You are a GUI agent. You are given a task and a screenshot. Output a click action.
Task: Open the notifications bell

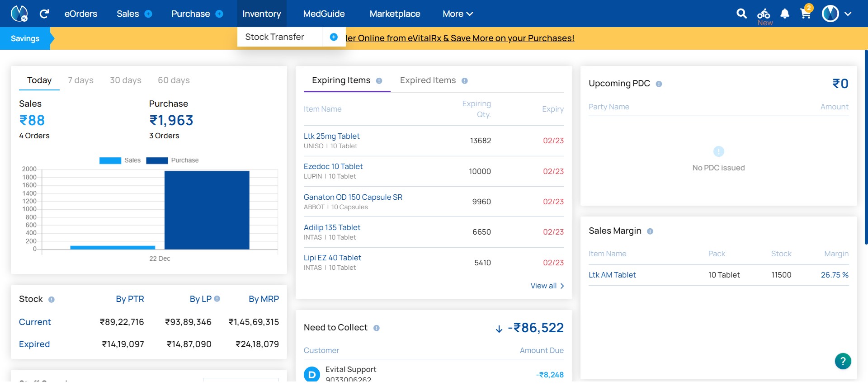coord(785,14)
